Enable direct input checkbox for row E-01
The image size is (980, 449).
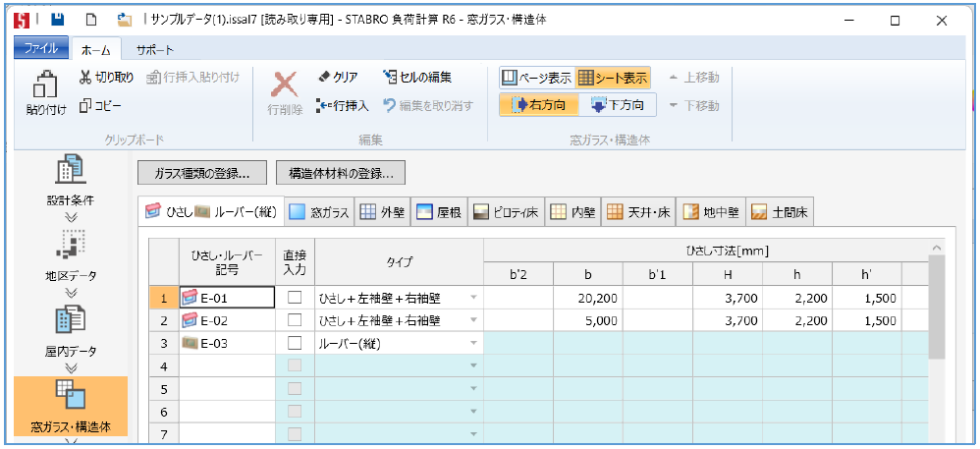click(295, 296)
